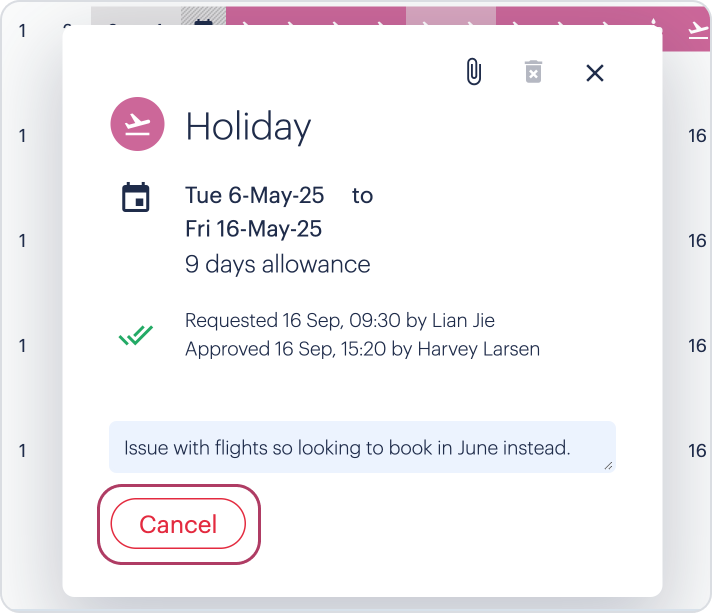712x613 pixels.
Task: Click the grey hatched calendar cell
Action: click(203, 15)
